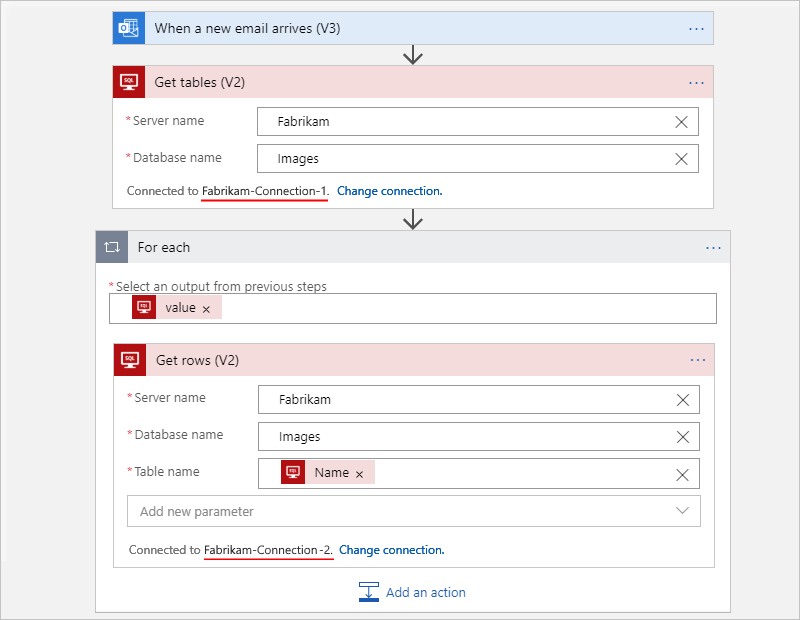Click the SQL Server icon on Get tables (V2)
This screenshot has height=620, width=800.
128,81
